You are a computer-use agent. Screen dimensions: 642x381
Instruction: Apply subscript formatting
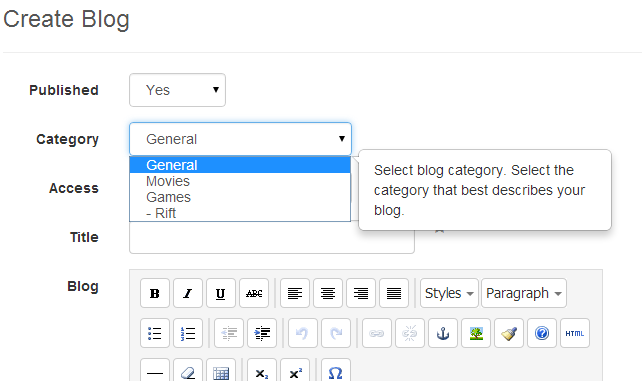[262, 371]
